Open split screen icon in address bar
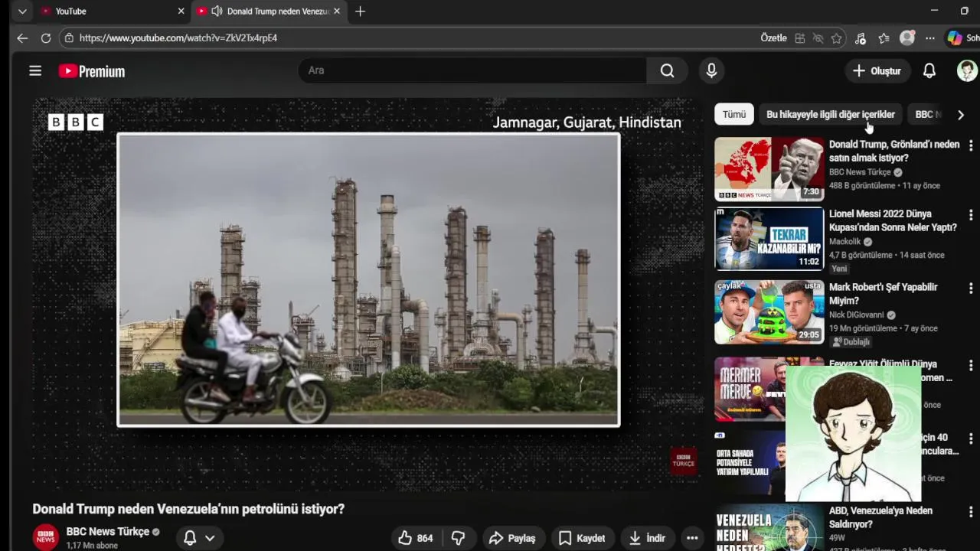The width and height of the screenshot is (980, 551). [800, 38]
